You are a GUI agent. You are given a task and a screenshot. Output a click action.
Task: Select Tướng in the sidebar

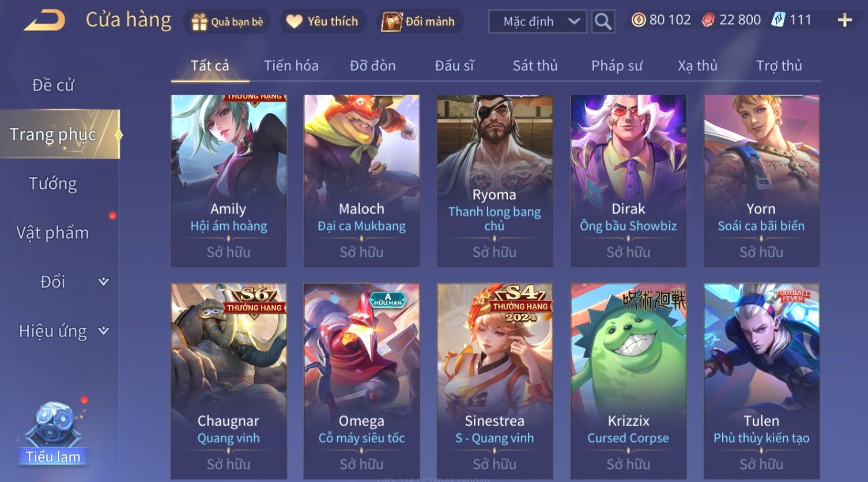tap(53, 184)
